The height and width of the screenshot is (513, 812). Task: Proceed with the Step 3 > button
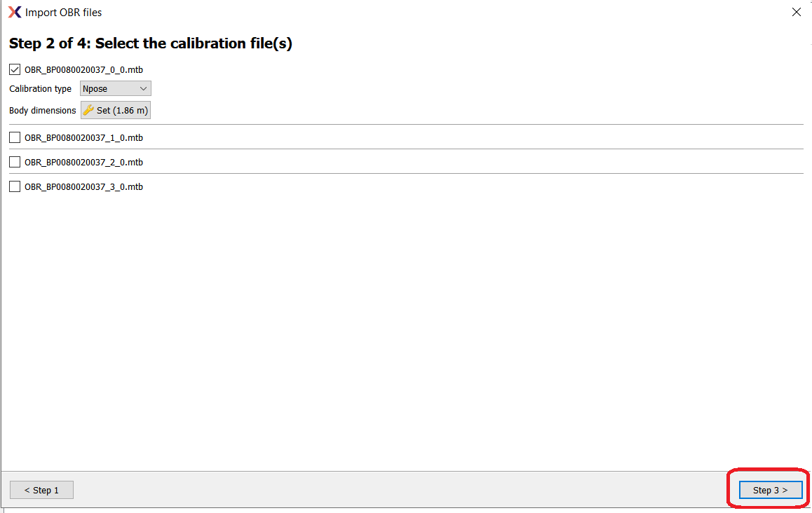tap(771, 490)
